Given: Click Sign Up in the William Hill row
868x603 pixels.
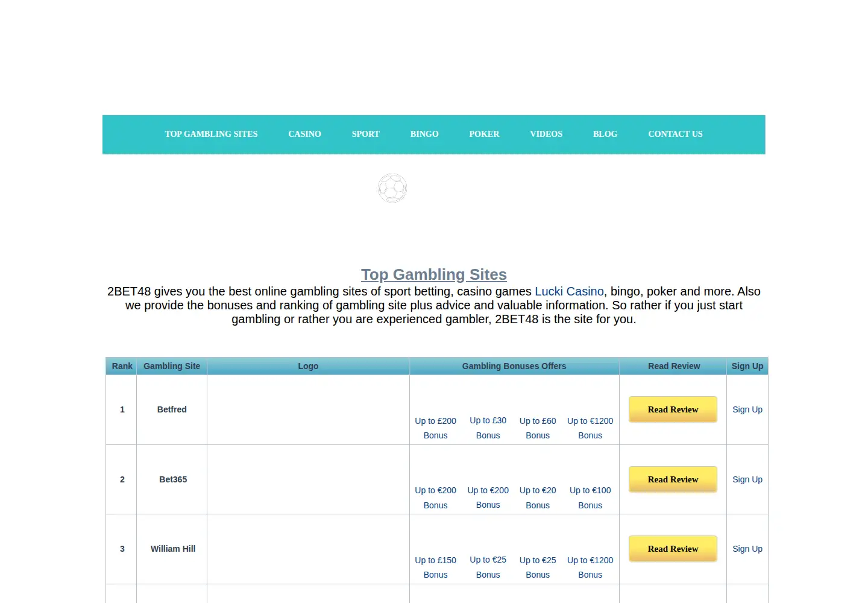Looking at the screenshot, I should click(747, 549).
